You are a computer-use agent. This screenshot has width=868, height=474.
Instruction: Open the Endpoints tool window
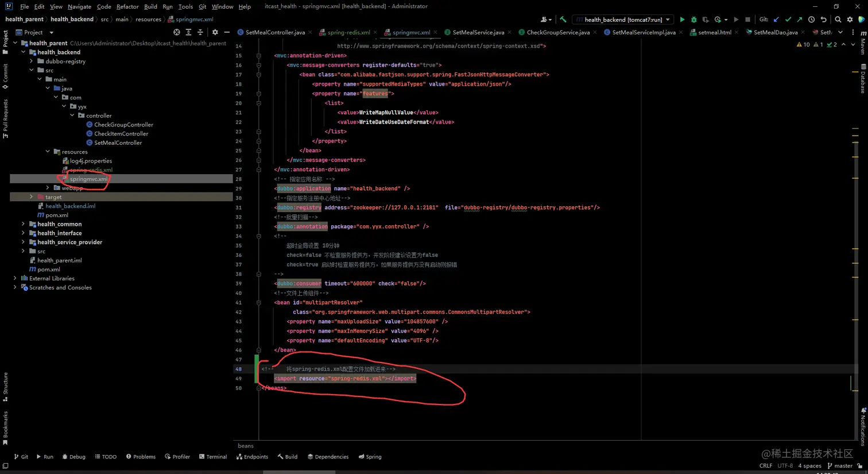click(252, 457)
